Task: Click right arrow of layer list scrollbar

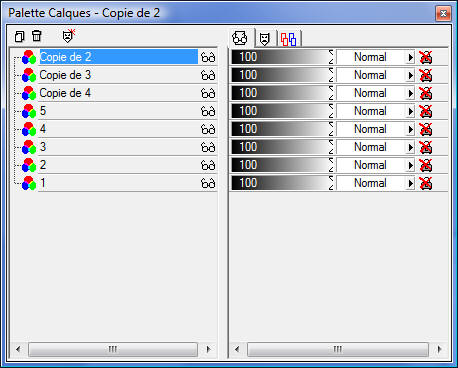Action: (209, 349)
